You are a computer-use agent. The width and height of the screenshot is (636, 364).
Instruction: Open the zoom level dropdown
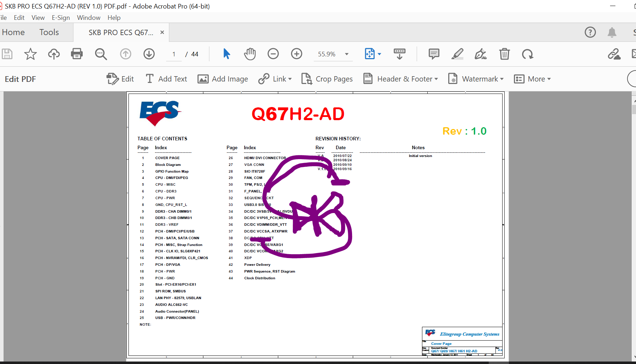347,54
